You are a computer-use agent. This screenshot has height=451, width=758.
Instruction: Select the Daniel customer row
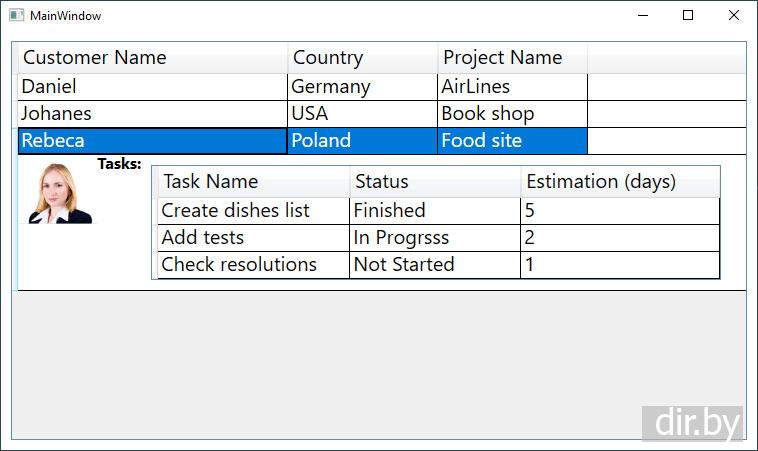tap(152, 87)
